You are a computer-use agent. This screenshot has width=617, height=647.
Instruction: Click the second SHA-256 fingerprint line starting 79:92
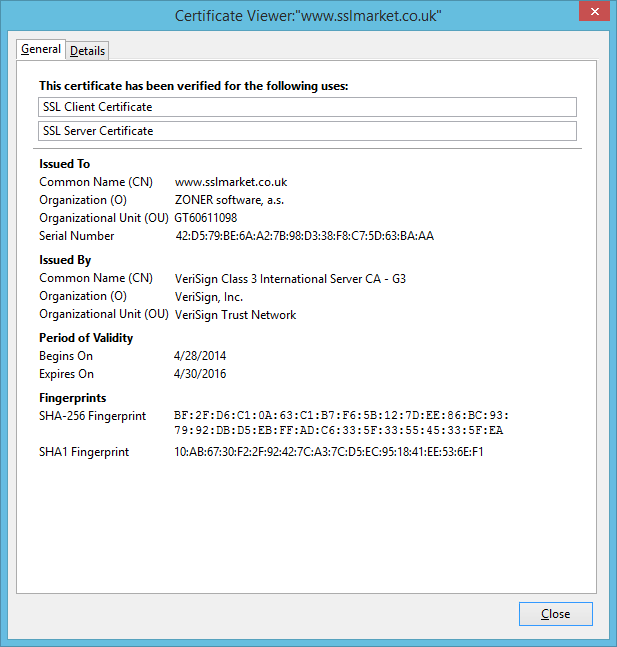[x=338, y=430]
